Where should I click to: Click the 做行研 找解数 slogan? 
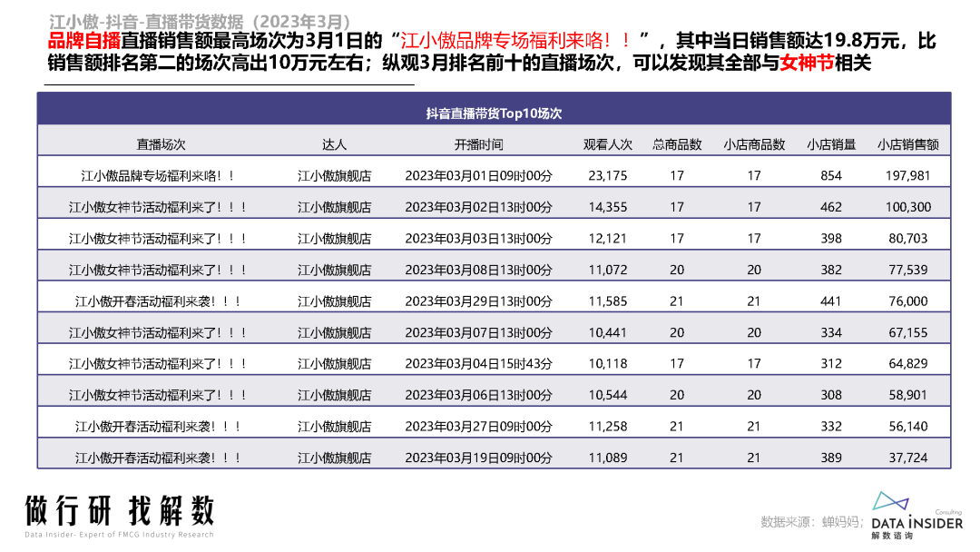(x=120, y=511)
